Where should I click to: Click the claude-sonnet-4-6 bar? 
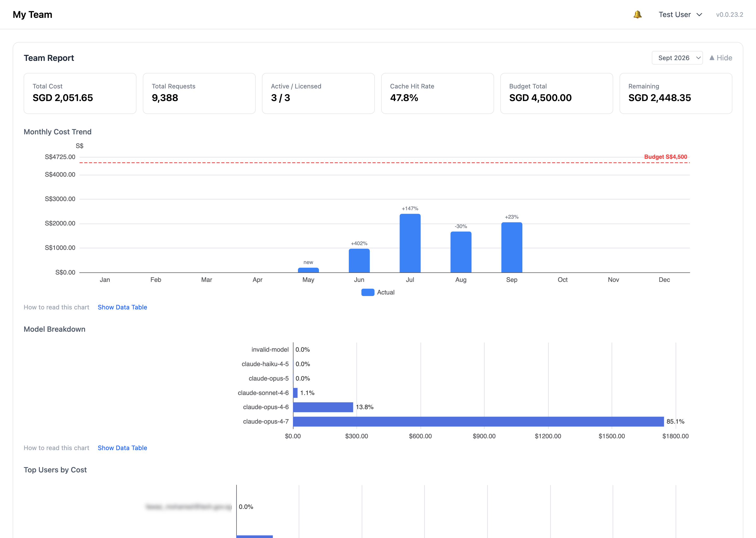click(x=295, y=393)
